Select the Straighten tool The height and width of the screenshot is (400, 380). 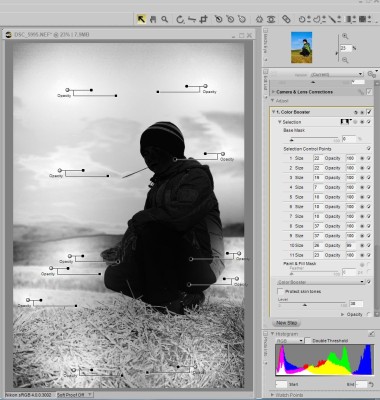[192, 19]
